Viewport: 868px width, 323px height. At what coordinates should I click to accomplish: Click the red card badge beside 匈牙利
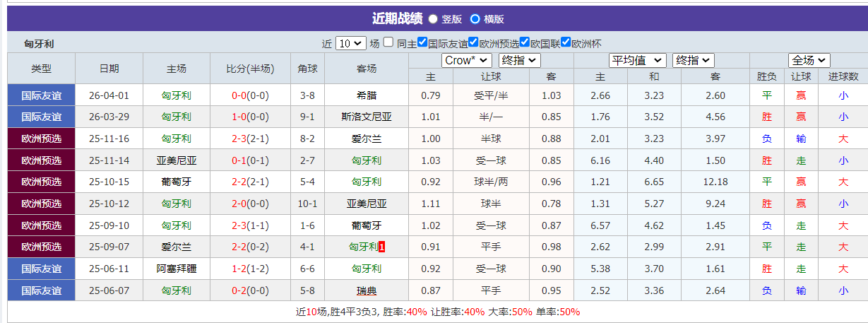(x=382, y=247)
